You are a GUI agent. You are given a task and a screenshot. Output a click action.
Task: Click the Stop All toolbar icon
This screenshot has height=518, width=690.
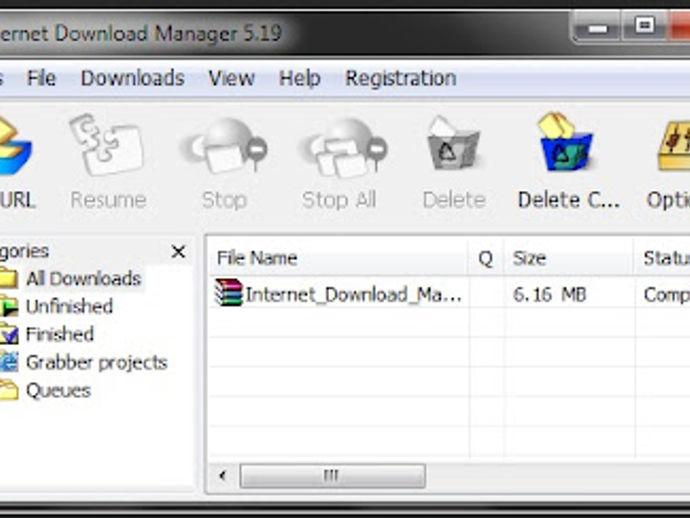click(x=342, y=147)
